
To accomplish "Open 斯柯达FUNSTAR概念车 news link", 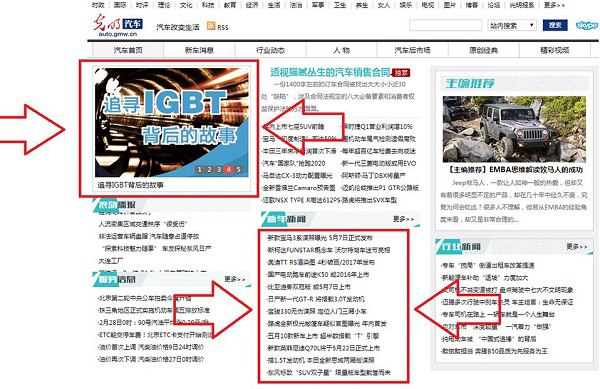I will click(x=328, y=250).
